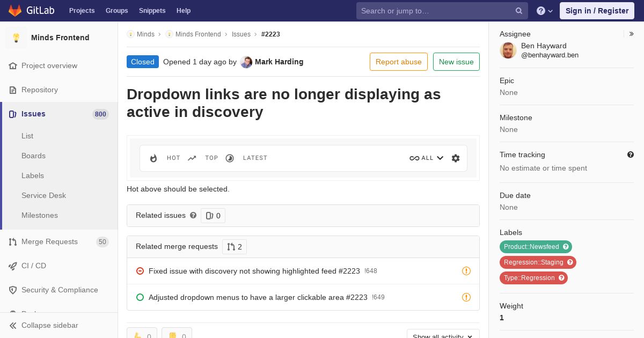This screenshot has height=338, width=644.
Task: Click the Minds Frontend project title
Action: coord(60,38)
